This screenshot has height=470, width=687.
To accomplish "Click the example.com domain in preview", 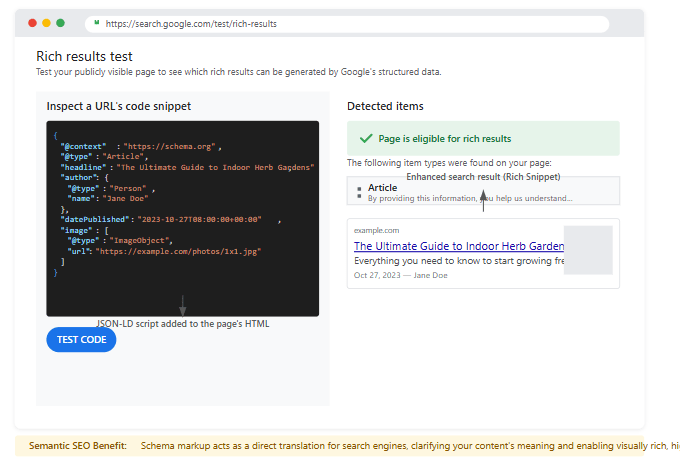I will click(x=376, y=230).
